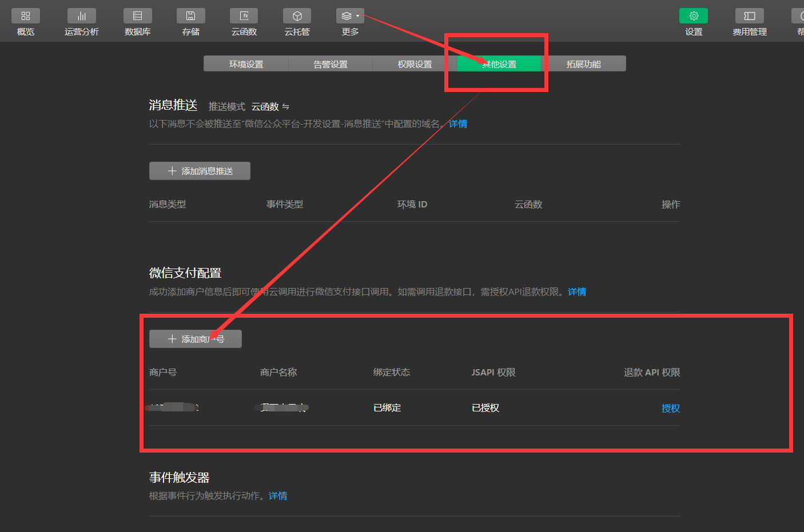Click the 消息推送 section heading
This screenshot has height=532, width=804.
(173, 105)
